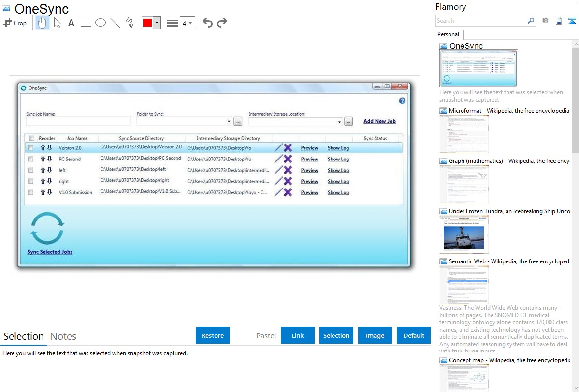Check the right job checkbox
Screen dimensions: 579x392
pyautogui.click(x=30, y=181)
